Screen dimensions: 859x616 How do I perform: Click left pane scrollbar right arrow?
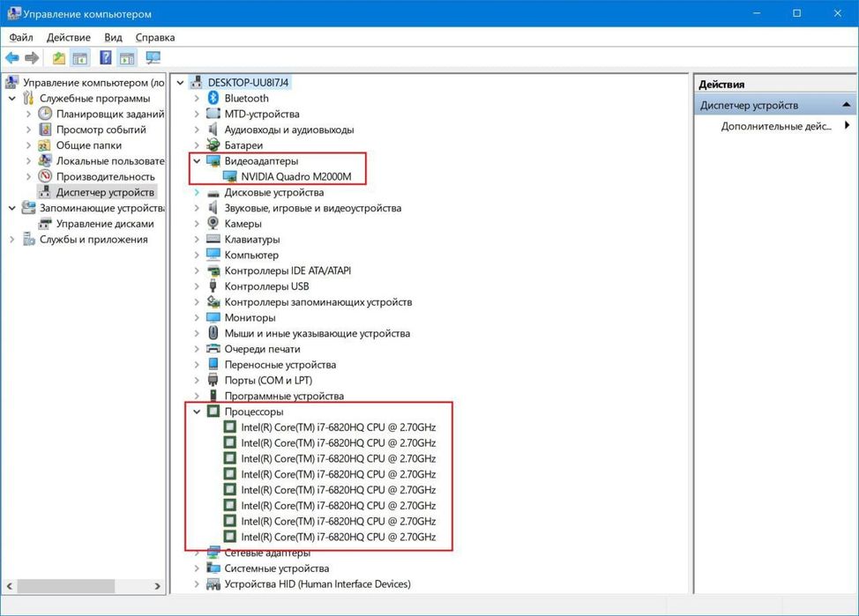point(158,586)
